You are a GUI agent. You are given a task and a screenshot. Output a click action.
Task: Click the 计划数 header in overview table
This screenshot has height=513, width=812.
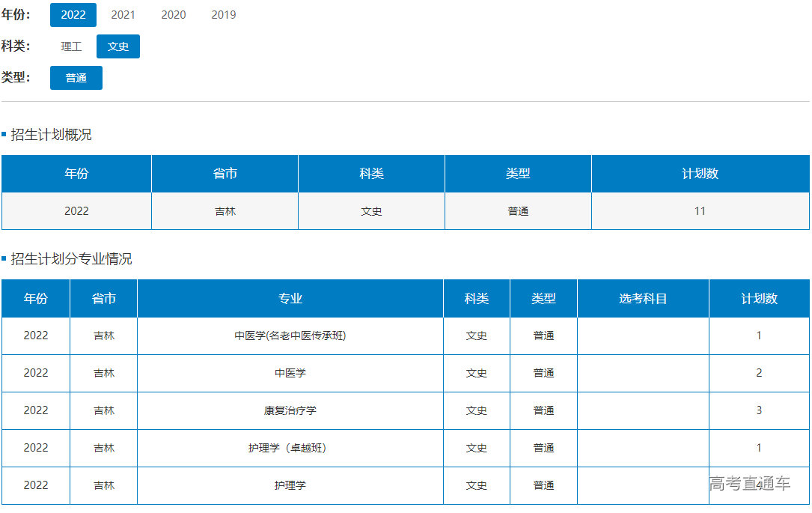click(x=700, y=174)
